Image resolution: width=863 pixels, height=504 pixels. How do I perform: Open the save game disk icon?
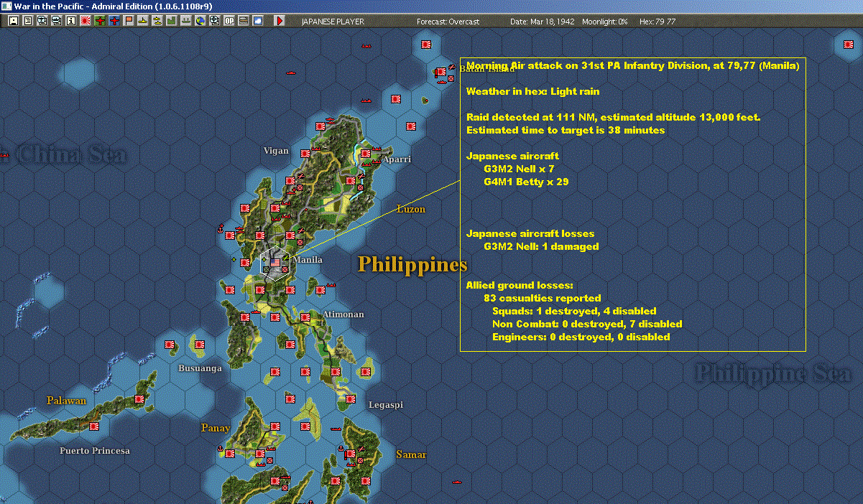pos(14,22)
